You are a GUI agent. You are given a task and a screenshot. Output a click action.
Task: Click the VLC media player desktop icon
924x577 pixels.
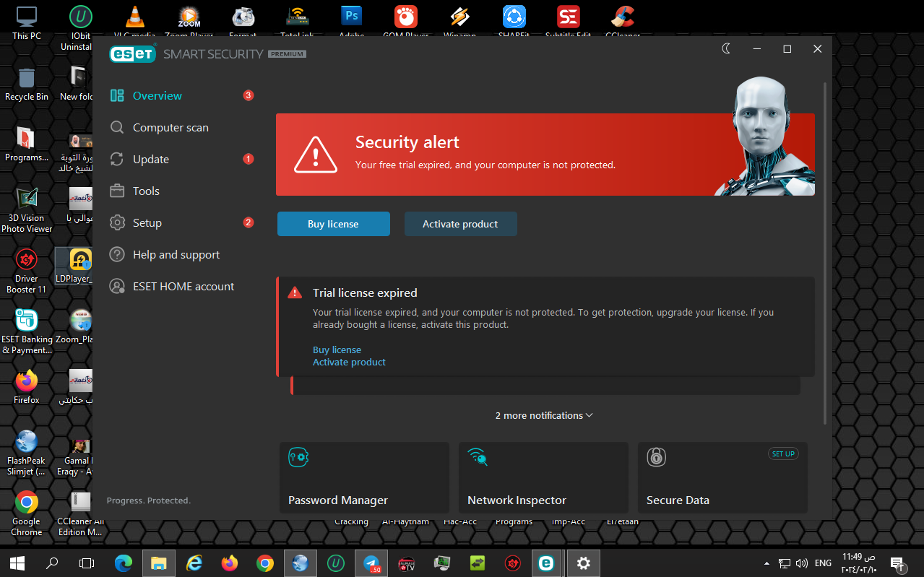pos(134,22)
